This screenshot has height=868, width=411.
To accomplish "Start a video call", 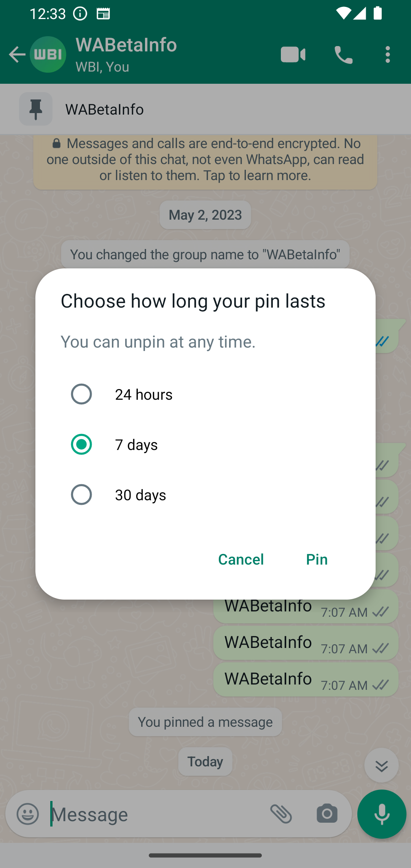I will click(x=293, y=54).
